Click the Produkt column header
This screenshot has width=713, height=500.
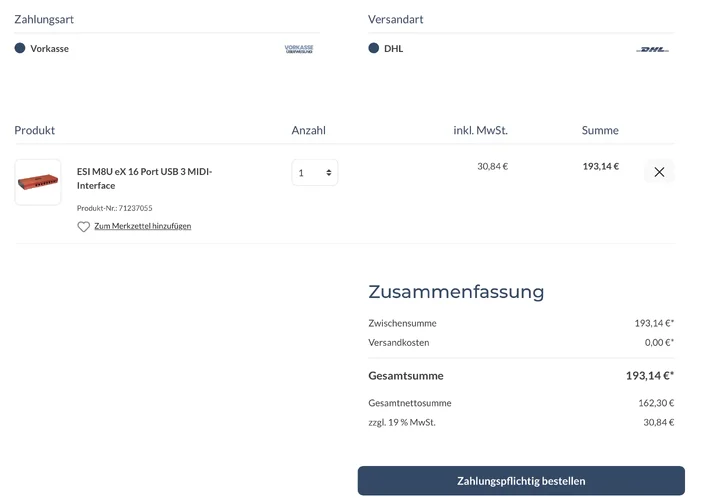click(35, 130)
